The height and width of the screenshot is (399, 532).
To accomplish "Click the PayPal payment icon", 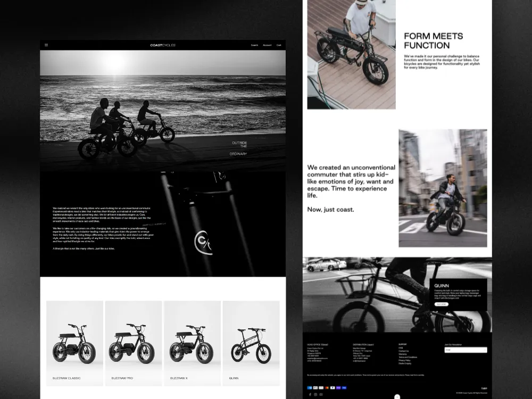I will pos(332,388).
